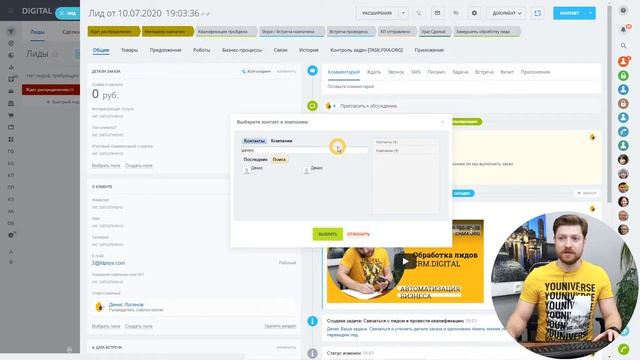
Task: Click the search magnifier in right sidebar
Action: coord(623,46)
